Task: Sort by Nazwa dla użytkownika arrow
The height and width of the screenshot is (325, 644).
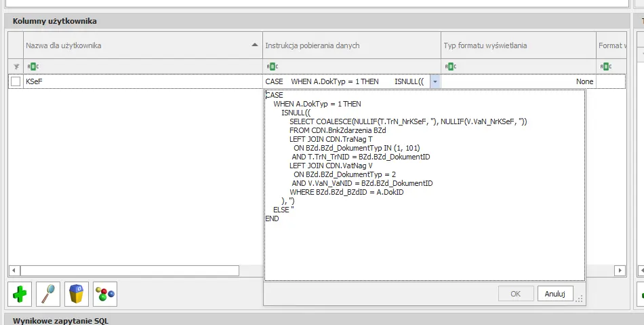Action: click(255, 45)
